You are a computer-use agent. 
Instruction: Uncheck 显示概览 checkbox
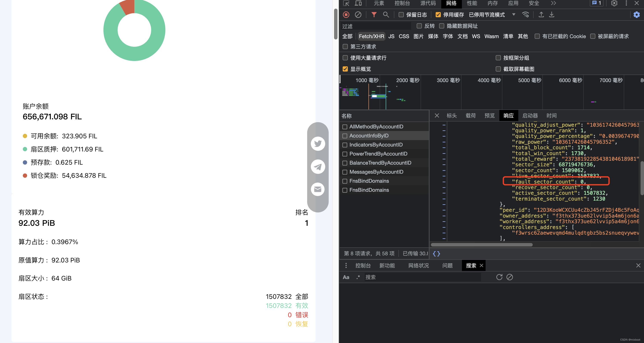(345, 69)
